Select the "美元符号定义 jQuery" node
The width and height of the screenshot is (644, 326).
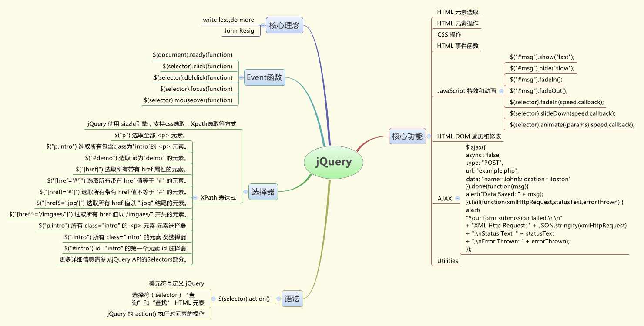176,283
